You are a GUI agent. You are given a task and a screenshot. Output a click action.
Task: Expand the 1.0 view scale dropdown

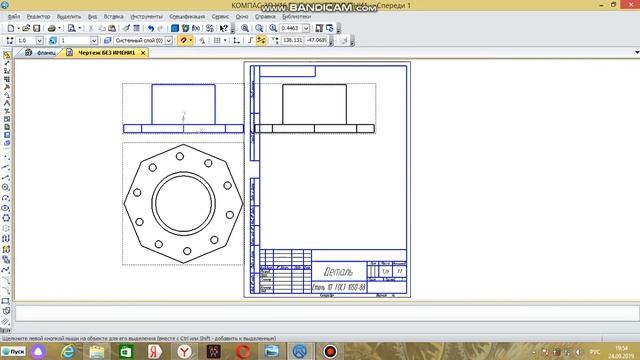tap(40, 40)
